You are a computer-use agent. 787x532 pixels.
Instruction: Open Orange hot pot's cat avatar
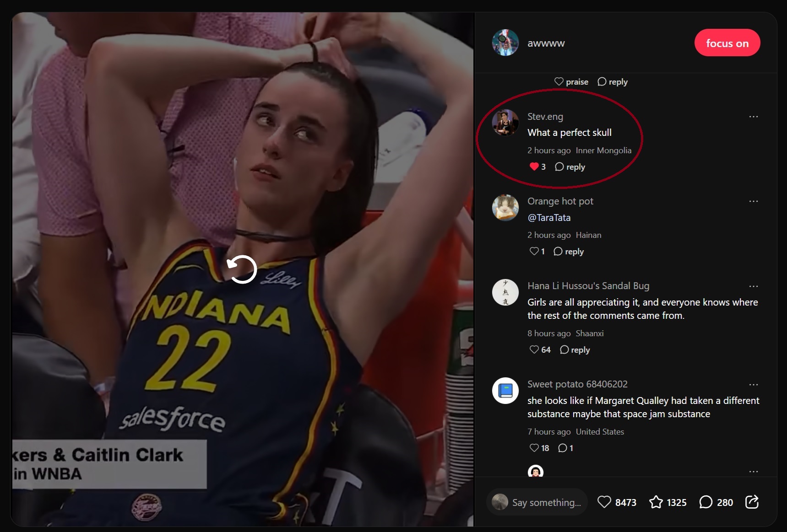(x=505, y=207)
